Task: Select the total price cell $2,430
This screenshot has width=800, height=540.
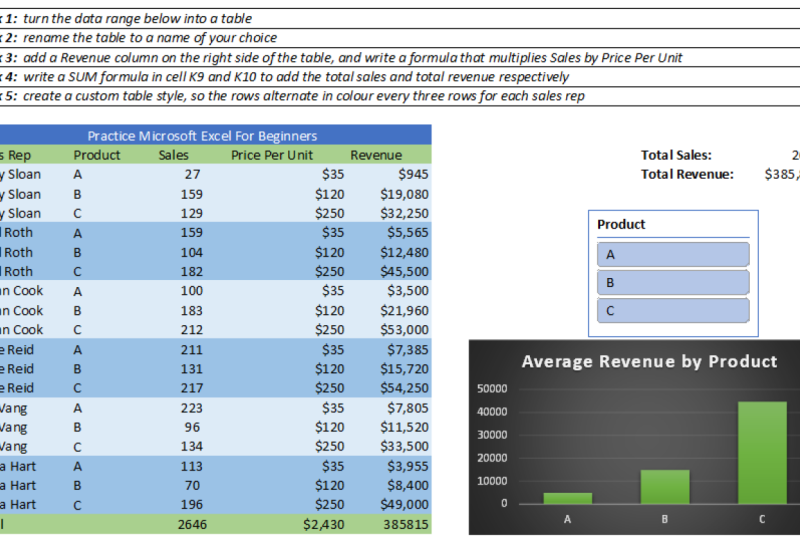Action: point(323,525)
